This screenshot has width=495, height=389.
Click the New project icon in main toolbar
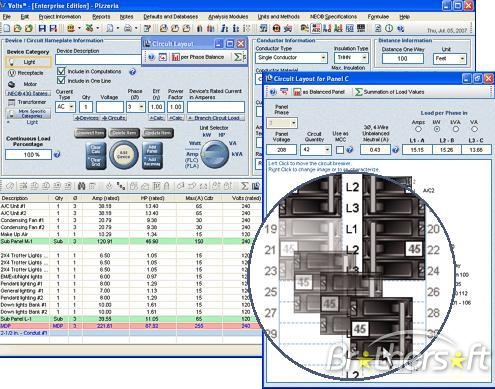pyautogui.click(x=7, y=28)
